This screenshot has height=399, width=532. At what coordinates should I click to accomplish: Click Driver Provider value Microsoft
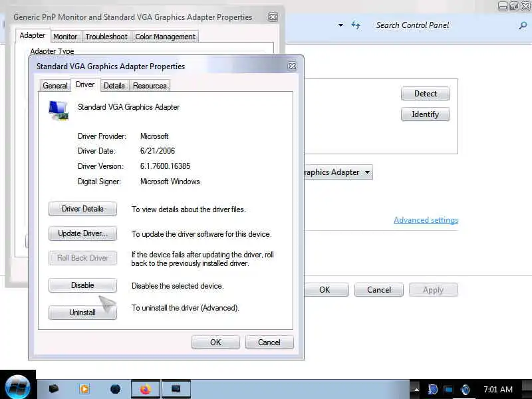[154, 136]
